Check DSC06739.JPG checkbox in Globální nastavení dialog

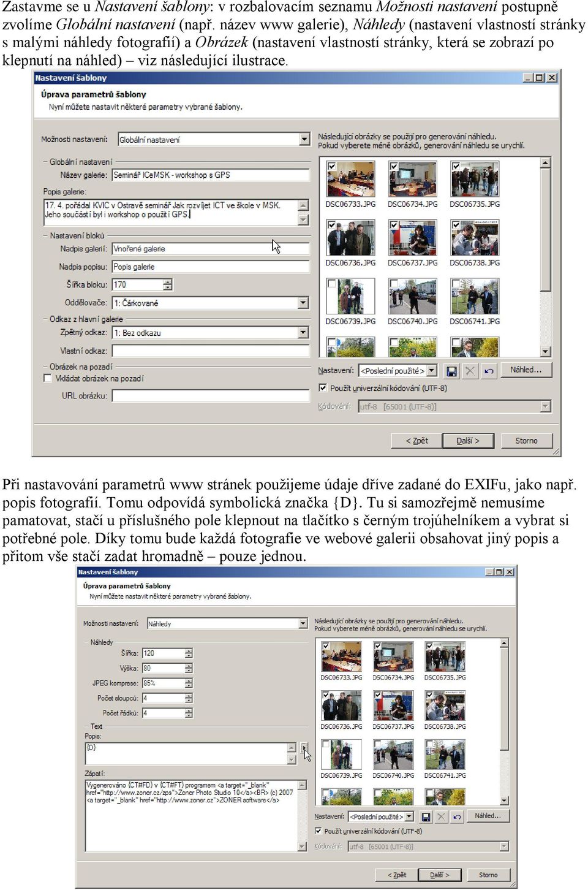331,284
